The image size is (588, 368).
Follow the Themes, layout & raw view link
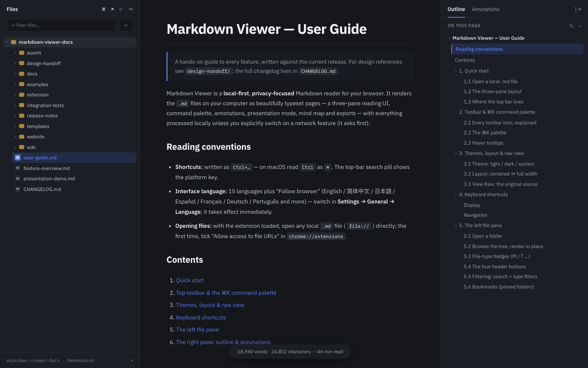[x=210, y=305]
